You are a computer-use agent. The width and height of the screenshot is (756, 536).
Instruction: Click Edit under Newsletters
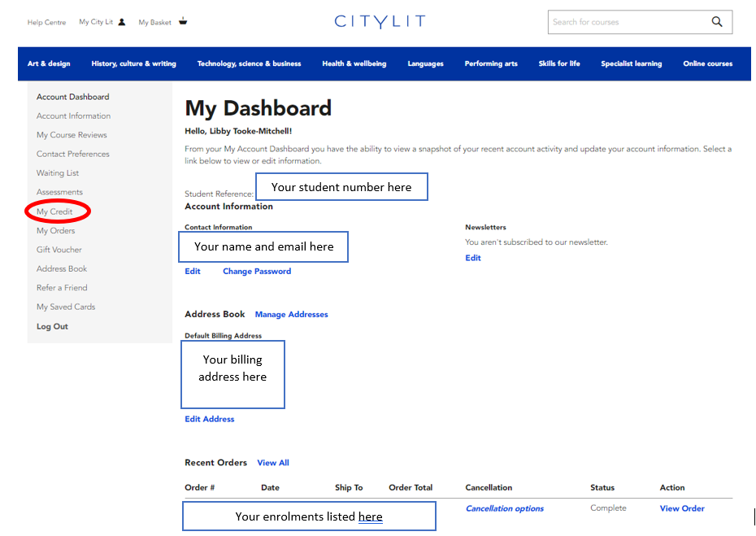(x=473, y=258)
